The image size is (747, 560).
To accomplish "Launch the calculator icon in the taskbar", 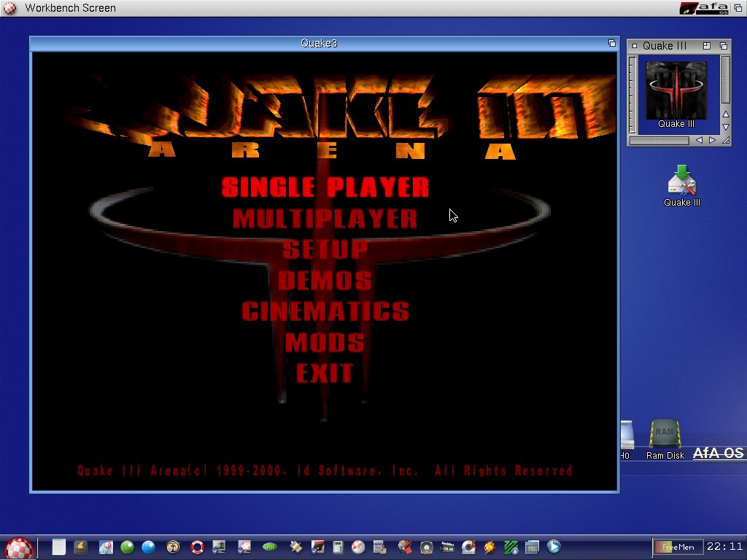I will click(338, 547).
